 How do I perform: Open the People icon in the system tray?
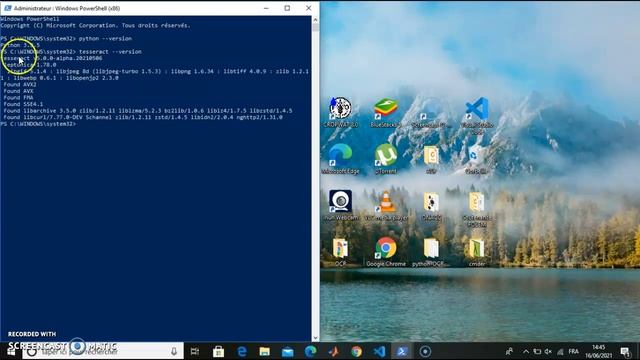pos(509,351)
